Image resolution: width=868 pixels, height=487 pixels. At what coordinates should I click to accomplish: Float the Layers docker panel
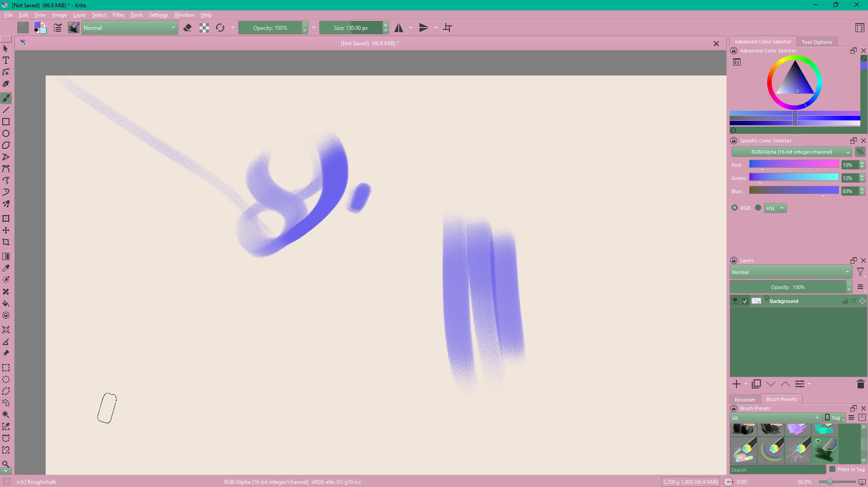(x=854, y=260)
